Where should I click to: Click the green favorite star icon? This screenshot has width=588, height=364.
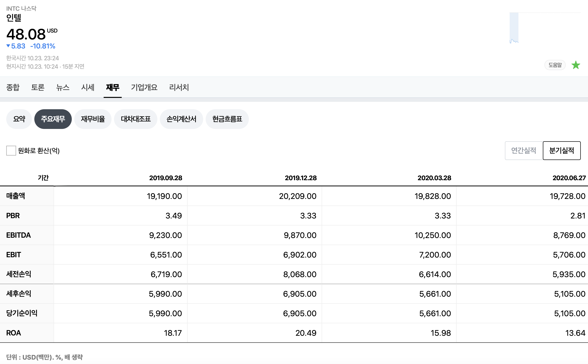(576, 65)
